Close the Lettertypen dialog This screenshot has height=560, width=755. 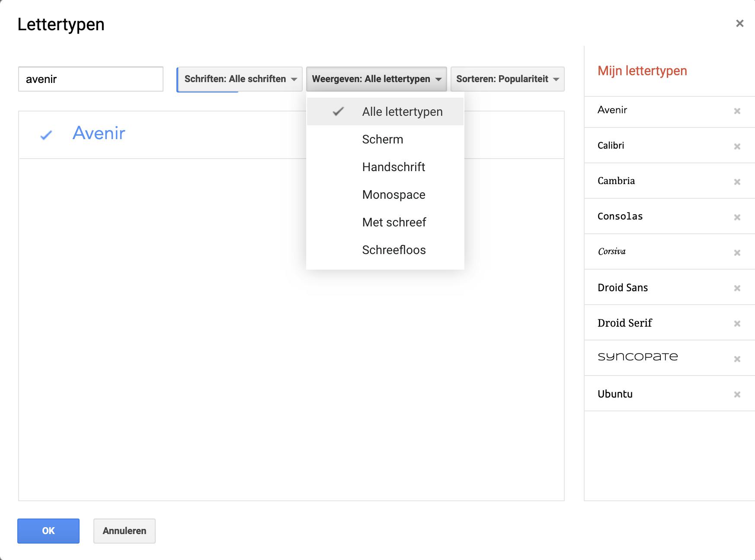[740, 23]
